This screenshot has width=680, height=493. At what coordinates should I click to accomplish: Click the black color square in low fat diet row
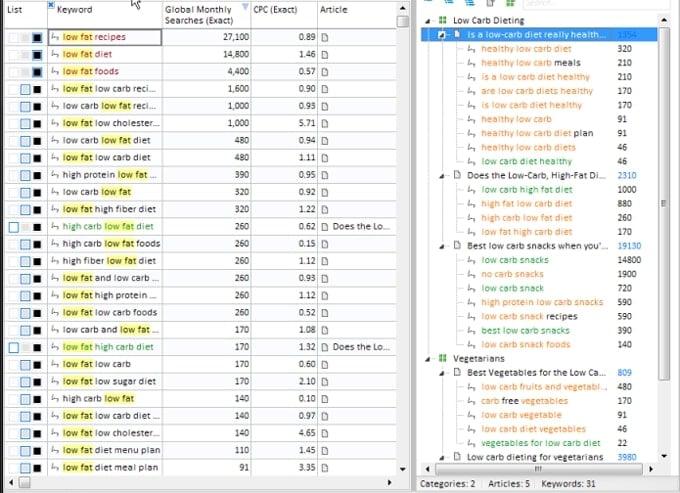point(37,55)
